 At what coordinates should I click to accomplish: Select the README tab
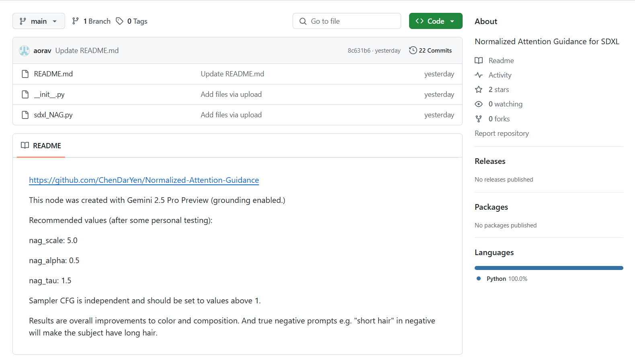point(41,145)
